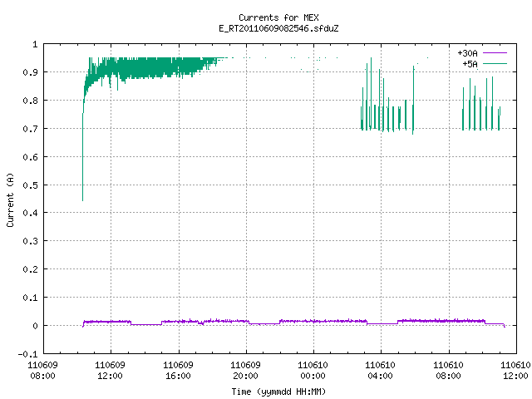The image size is (532, 399).
Task: Select the filename E_RT20110609082546.sfduZ
Action: coord(278,28)
